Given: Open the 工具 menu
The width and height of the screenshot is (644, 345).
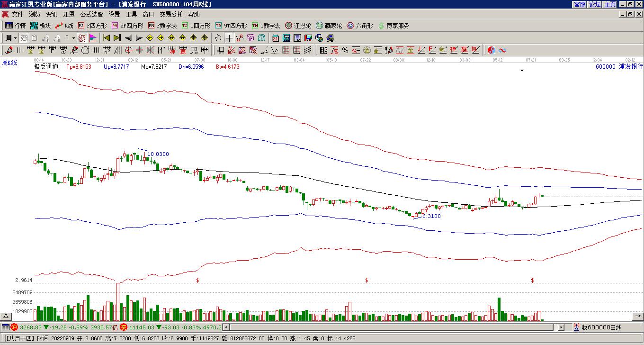Looking at the screenshot, I should (x=131, y=14).
